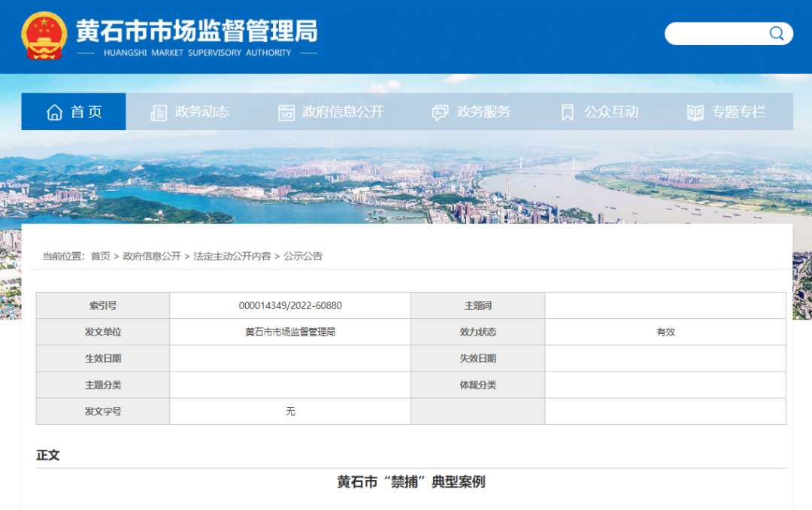Click the 公众互动 bookmark icon
Screen dimensions: 812x510
568,113
